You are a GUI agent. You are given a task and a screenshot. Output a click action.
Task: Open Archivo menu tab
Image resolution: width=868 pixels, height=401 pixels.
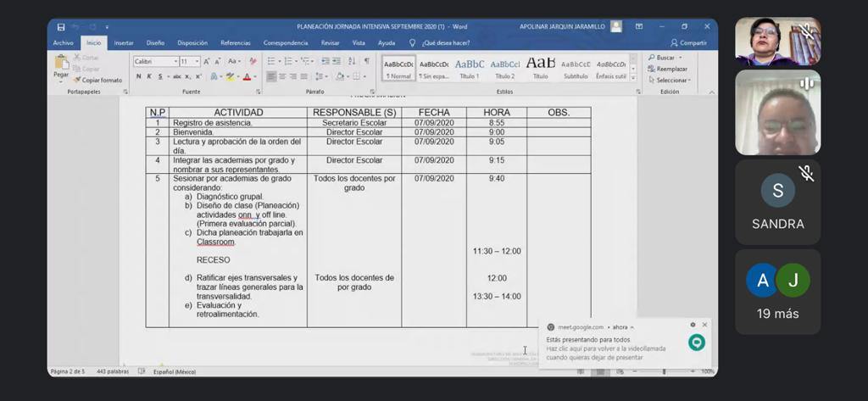(x=63, y=42)
